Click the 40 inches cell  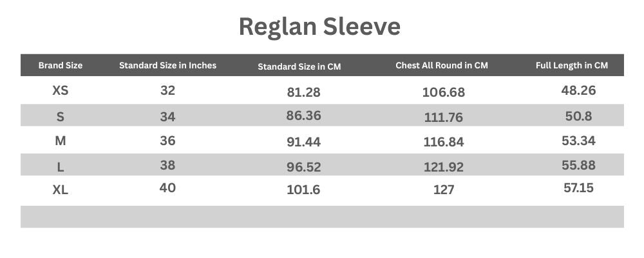tap(167, 188)
